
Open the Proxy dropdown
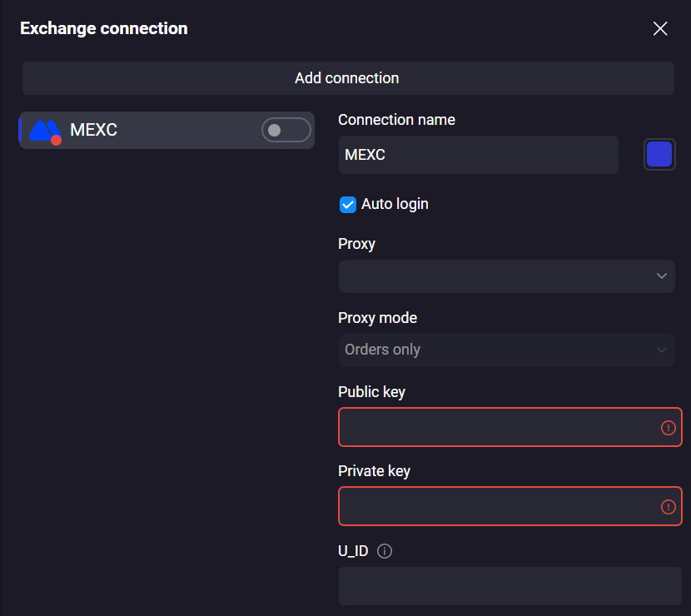coord(506,276)
